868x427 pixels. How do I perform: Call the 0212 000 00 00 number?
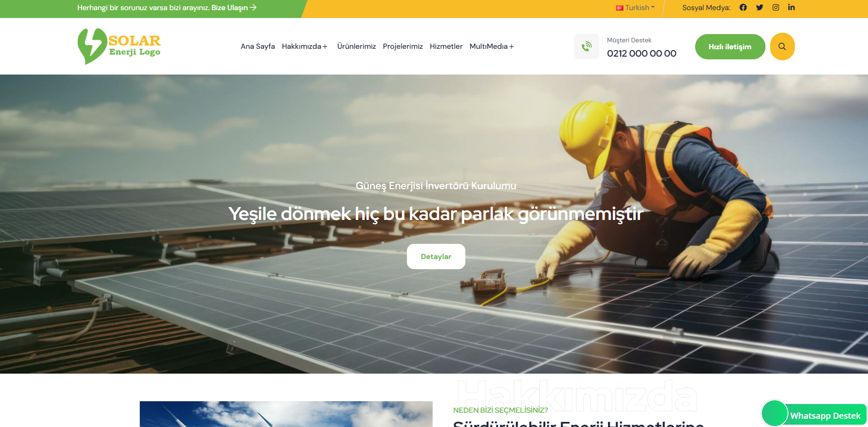tap(642, 53)
